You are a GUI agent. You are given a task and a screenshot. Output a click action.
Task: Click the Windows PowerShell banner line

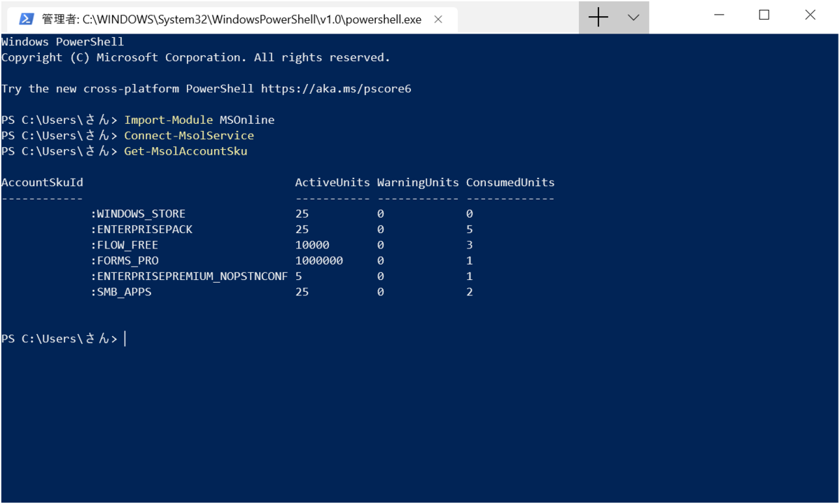pyautogui.click(x=63, y=42)
